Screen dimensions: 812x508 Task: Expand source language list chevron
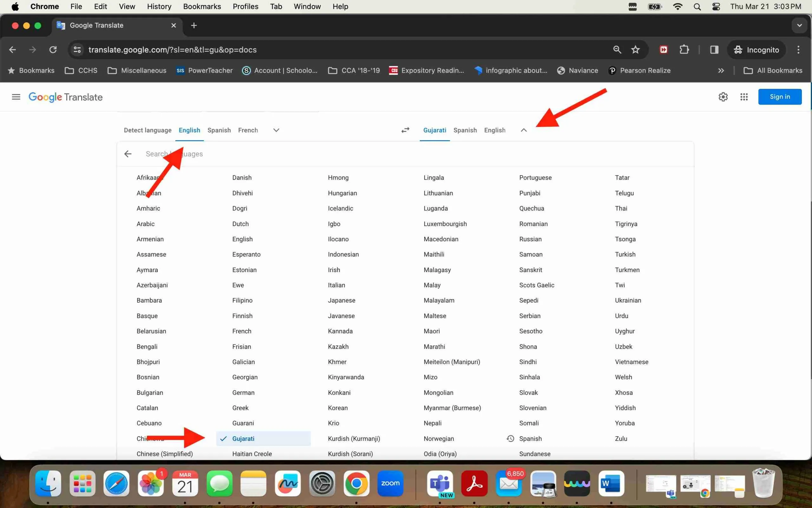276,130
